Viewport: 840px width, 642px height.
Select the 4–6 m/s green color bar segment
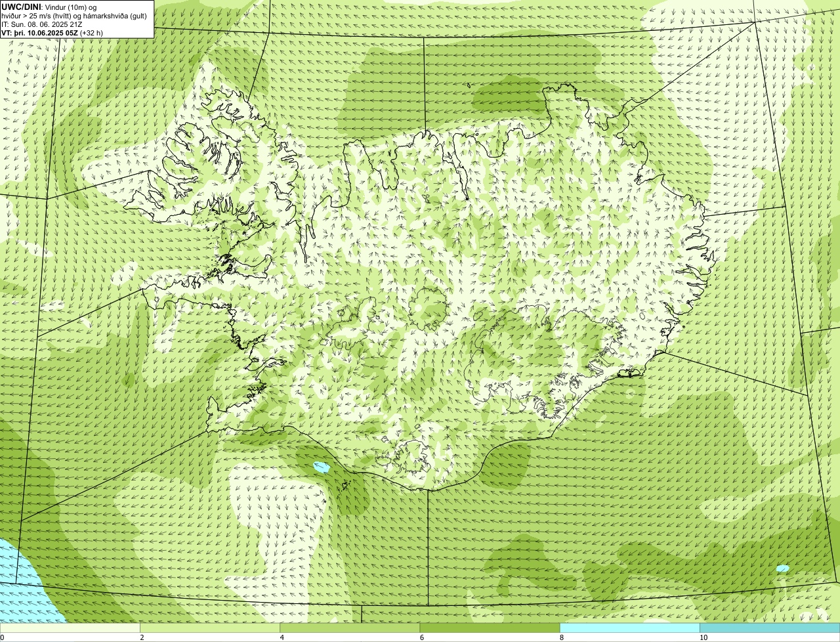click(x=350, y=628)
